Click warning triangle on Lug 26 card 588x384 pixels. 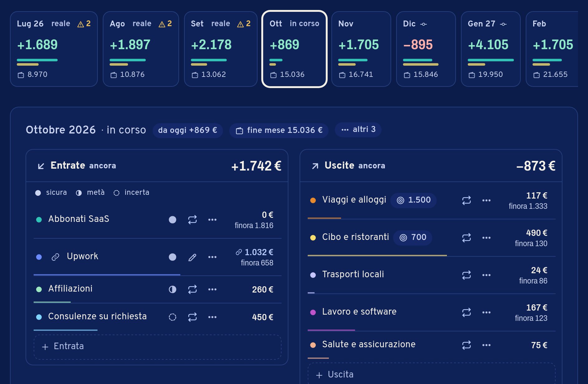point(81,24)
